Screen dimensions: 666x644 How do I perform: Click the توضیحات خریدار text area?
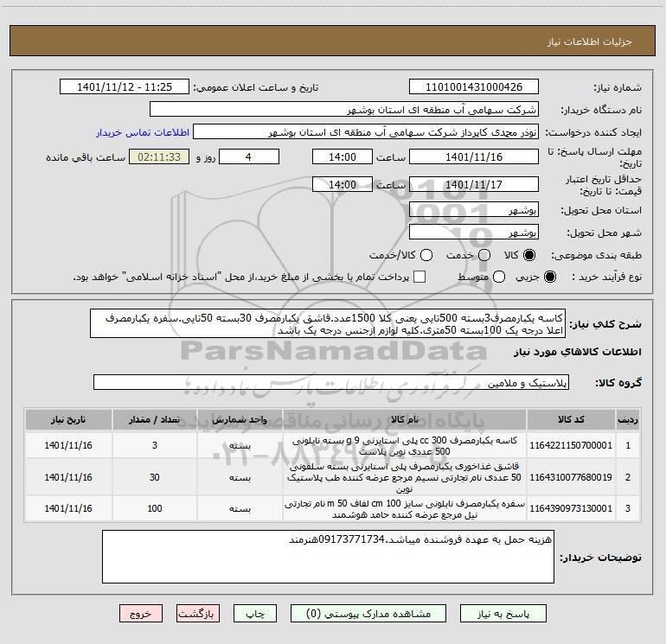tap(329, 557)
